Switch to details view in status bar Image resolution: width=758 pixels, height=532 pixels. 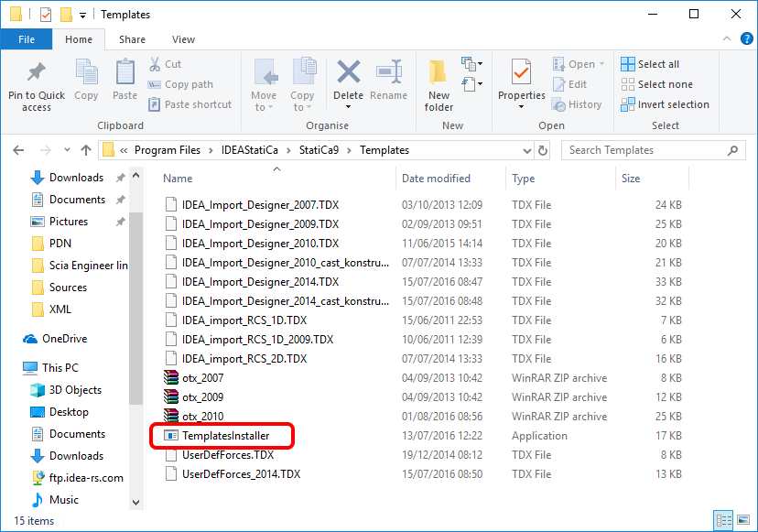724,521
